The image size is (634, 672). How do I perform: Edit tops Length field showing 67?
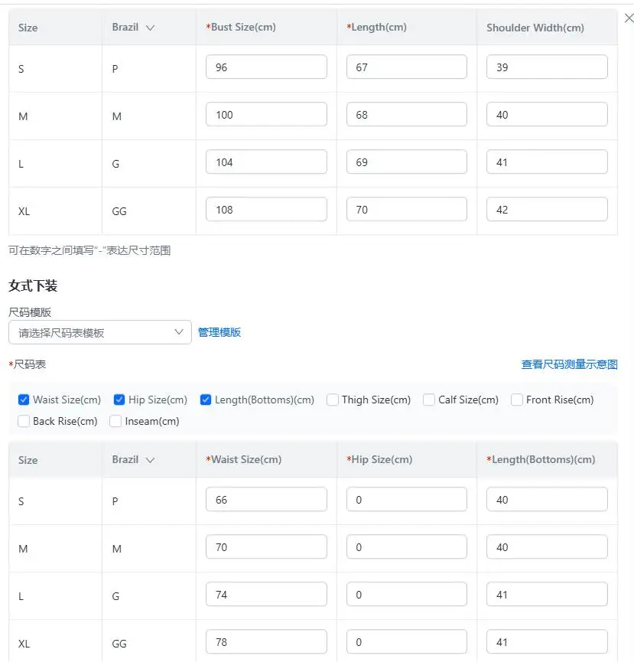pyautogui.click(x=407, y=67)
